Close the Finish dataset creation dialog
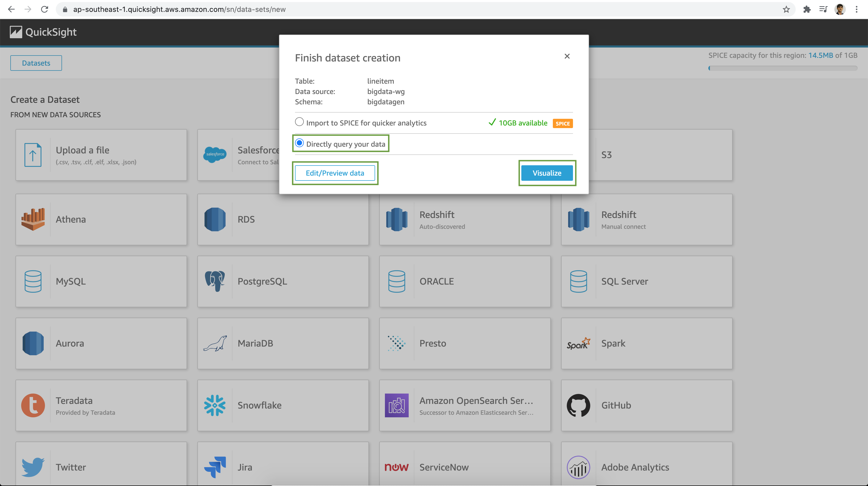 coord(567,56)
